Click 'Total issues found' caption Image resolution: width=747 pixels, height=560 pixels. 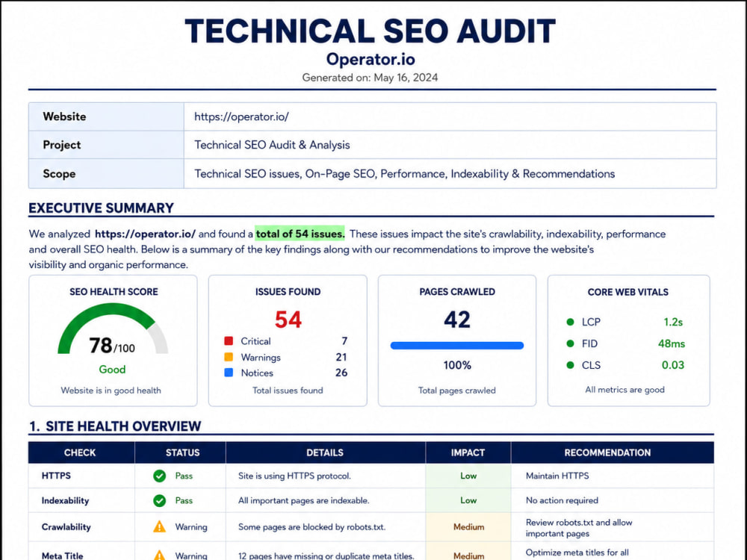(x=288, y=390)
